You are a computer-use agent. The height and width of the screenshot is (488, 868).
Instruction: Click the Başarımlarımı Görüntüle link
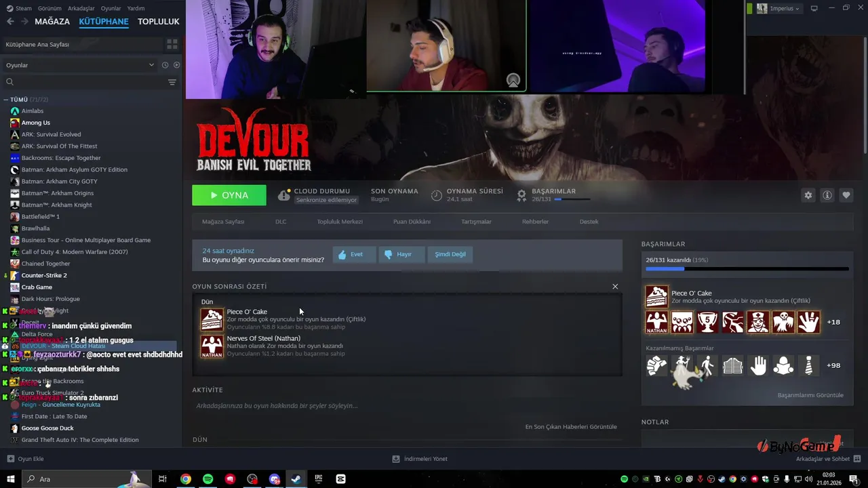point(810,395)
